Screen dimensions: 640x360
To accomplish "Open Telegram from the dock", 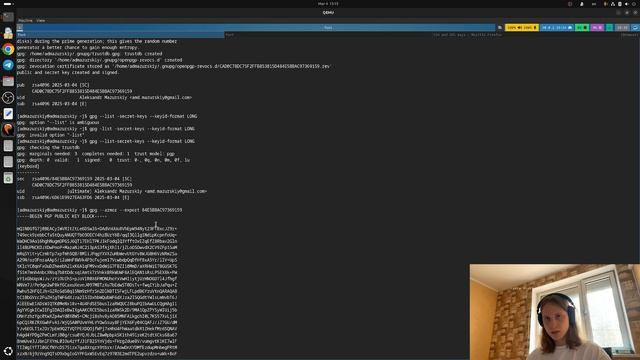I will (8, 65).
